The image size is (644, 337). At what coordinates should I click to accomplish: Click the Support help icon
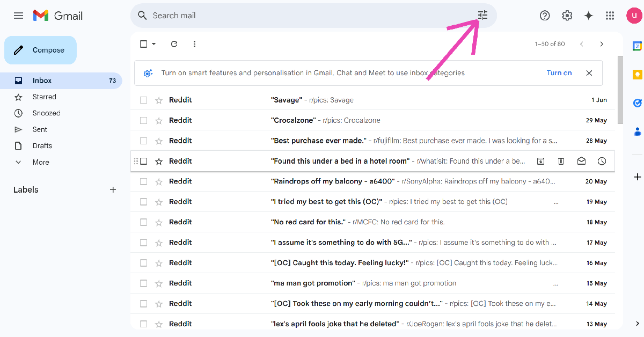[545, 16]
